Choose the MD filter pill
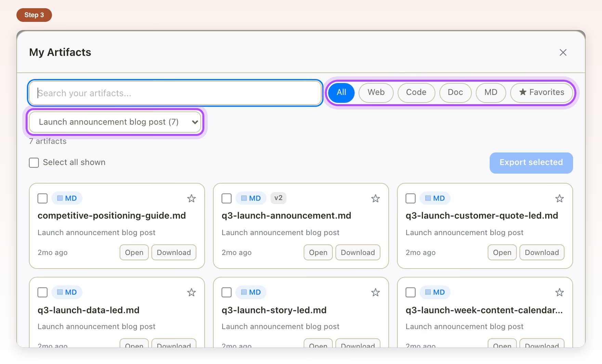 click(x=491, y=92)
